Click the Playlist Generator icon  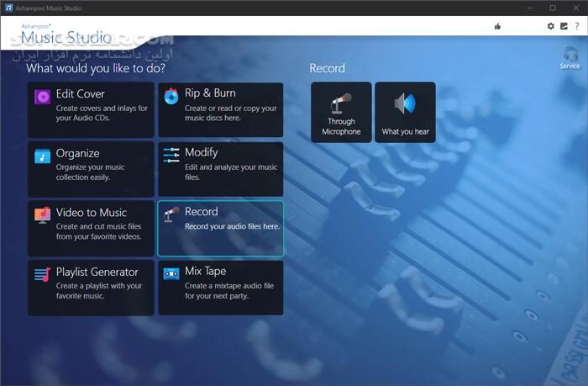(x=43, y=275)
